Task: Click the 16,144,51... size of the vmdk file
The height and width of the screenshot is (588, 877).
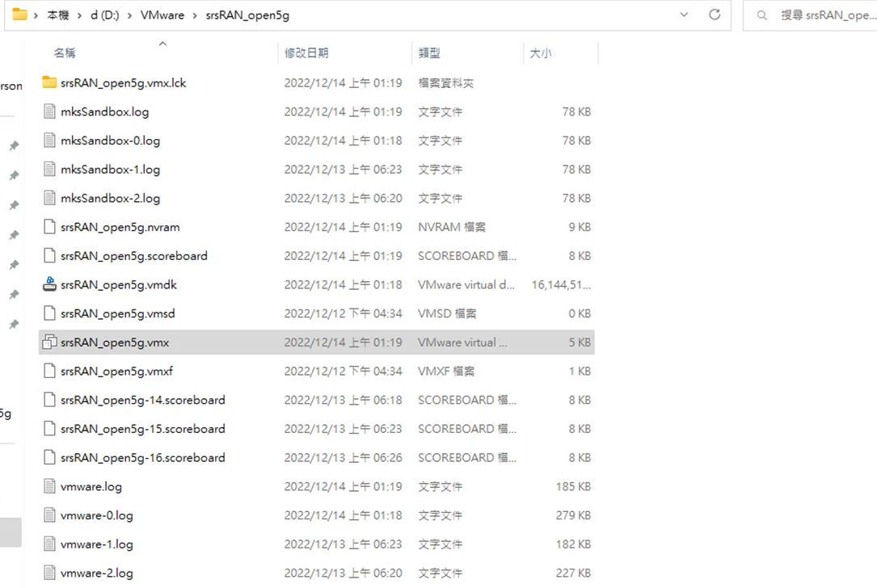Action: [x=561, y=284]
